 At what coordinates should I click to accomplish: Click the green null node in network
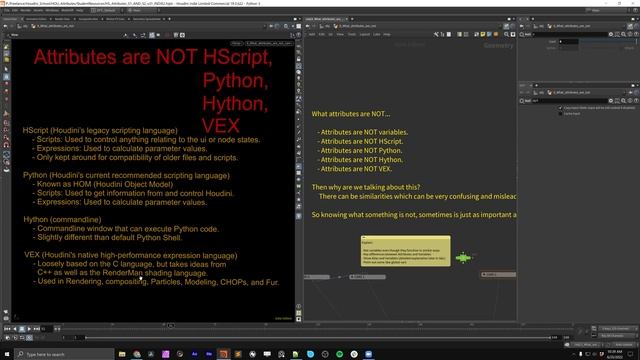coord(463,258)
